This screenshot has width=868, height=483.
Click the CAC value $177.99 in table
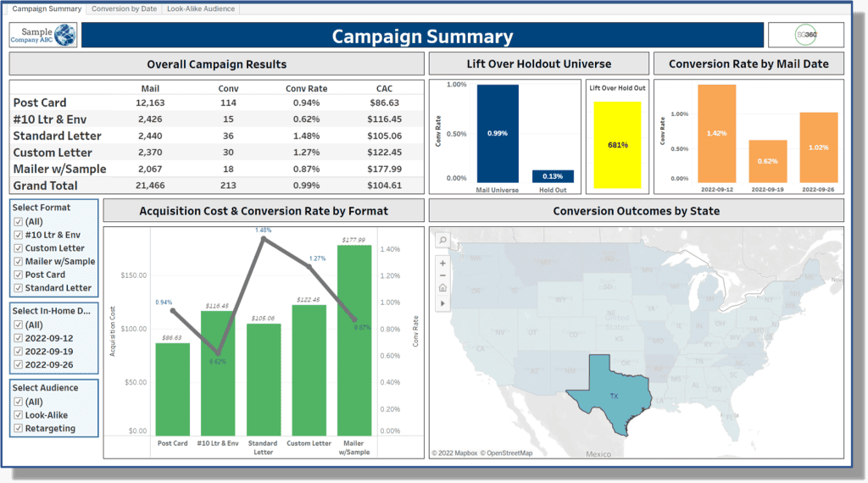coord(384,169)
